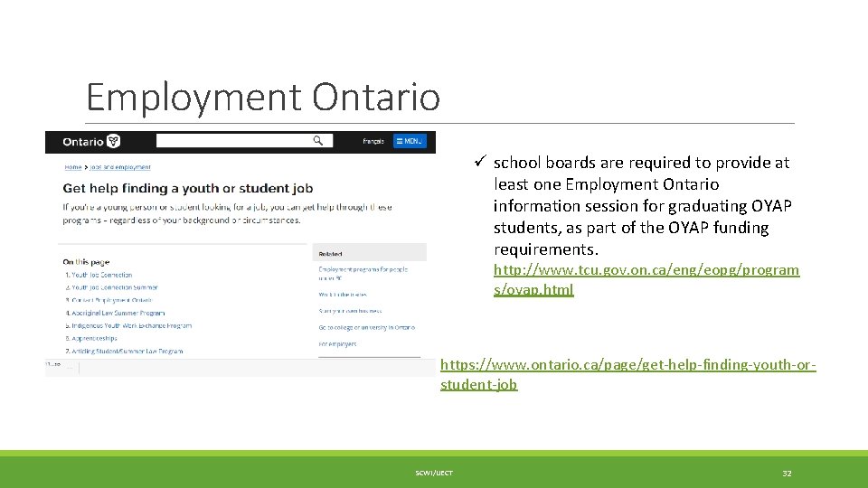Go to the Home breadcrumb link
The width and height of the screenshot is (868, 488).
pos(73,167)
